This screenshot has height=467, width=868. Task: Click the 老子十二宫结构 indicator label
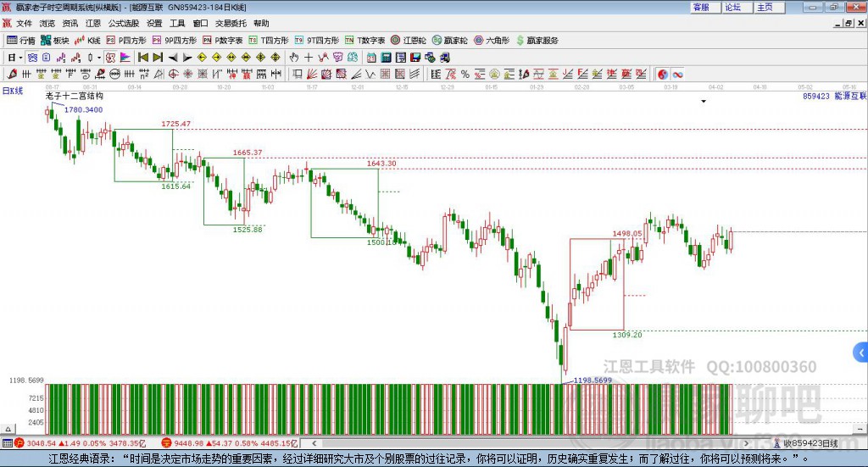coord(75,96)
